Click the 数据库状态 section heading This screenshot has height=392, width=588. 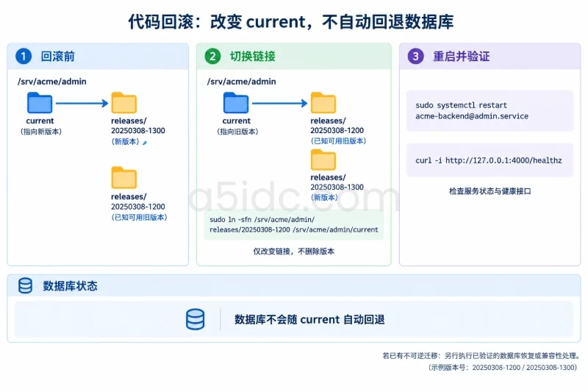(70, 286)
